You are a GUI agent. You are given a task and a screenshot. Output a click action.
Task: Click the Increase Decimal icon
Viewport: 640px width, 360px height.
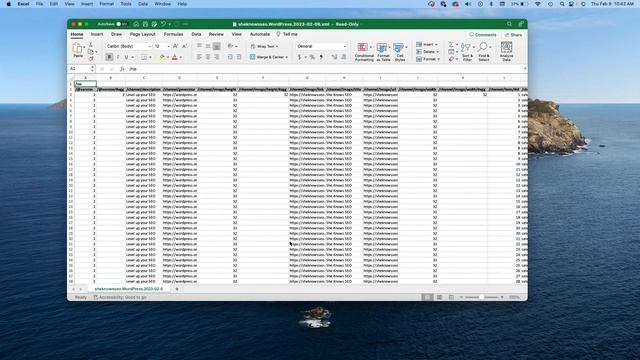(x=335, y=57)
